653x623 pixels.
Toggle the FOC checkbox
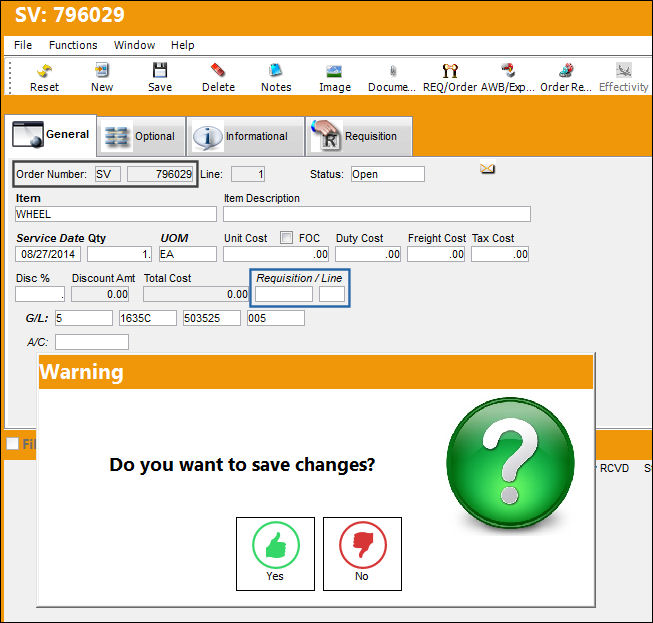click(286, 238)
